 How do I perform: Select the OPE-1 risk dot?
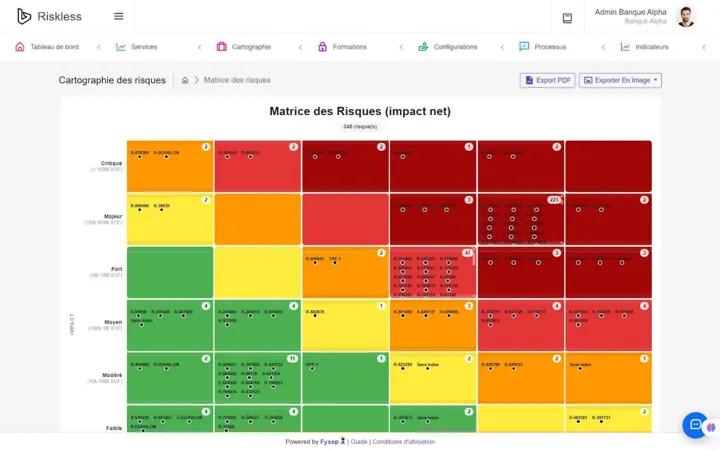pos(312,369)
